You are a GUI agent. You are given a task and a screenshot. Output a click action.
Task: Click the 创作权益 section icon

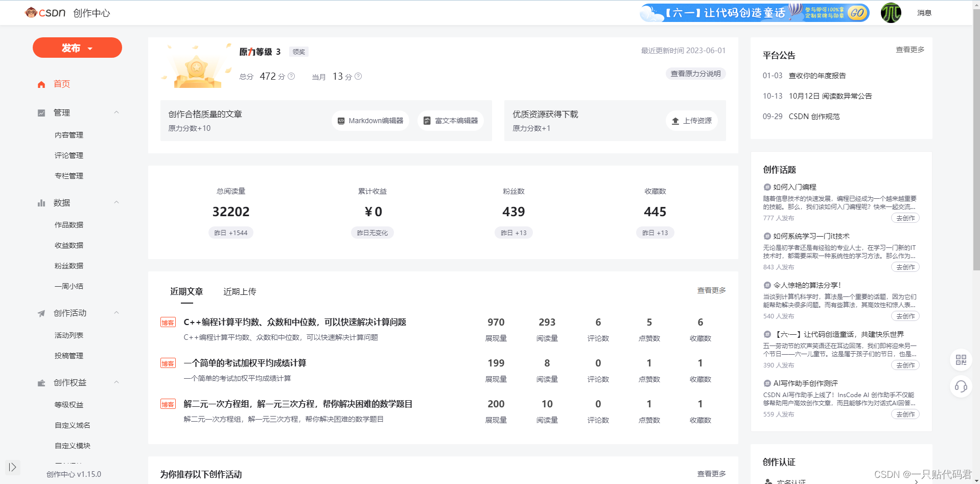(41, 383)
